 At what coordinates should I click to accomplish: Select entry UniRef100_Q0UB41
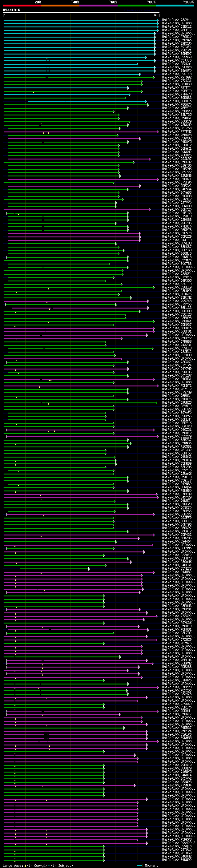[x=177, y=321]
